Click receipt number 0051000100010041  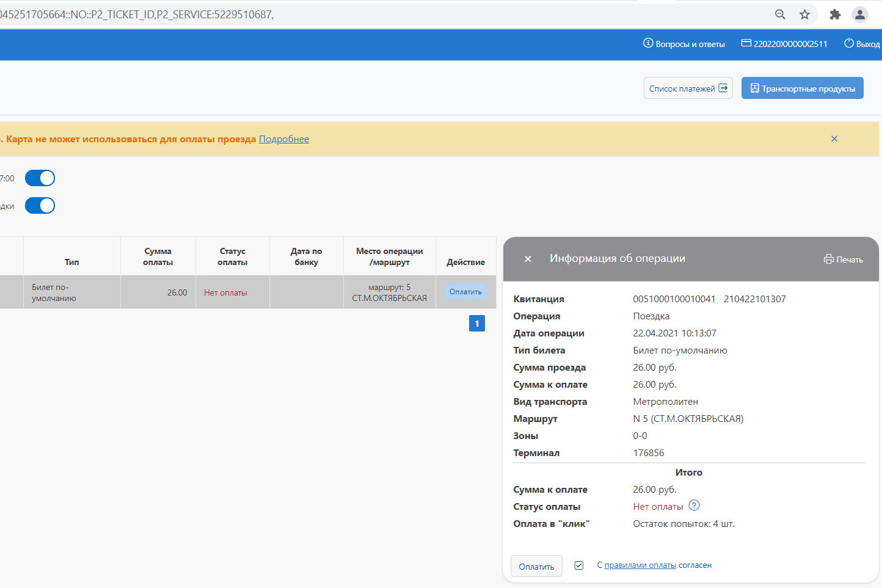674,299
